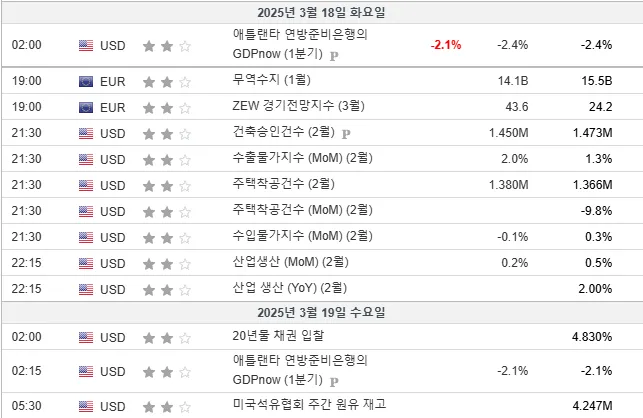The width and height of the screenshot is (643, 418).
Task: Click the EU flag on the ZEW 경기전망지수 row
Action: pyautogui.click(x=86, y=107)
